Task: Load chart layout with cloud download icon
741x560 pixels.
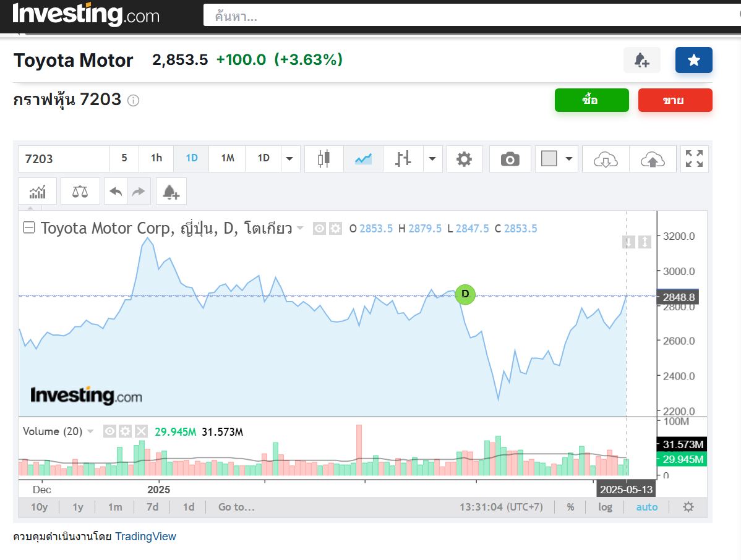Action: [606, 159]
